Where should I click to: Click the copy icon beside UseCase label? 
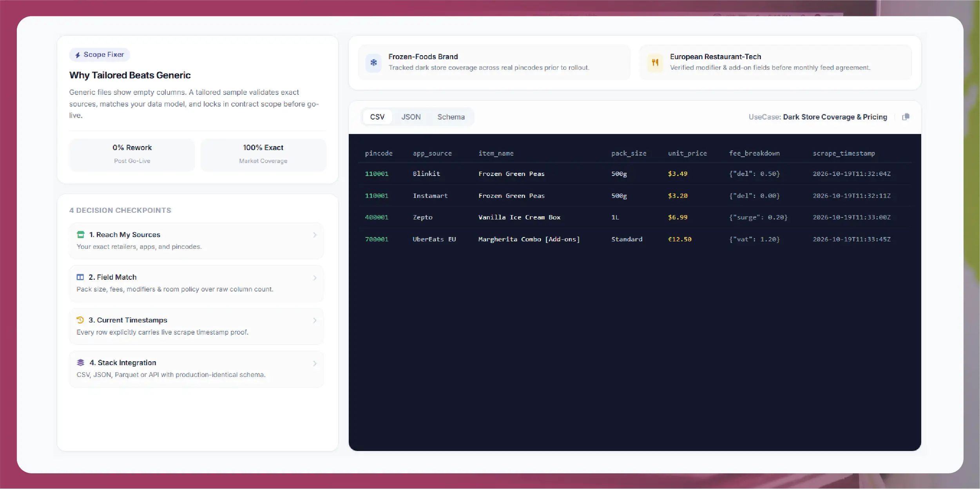click(x=906, y=117)
